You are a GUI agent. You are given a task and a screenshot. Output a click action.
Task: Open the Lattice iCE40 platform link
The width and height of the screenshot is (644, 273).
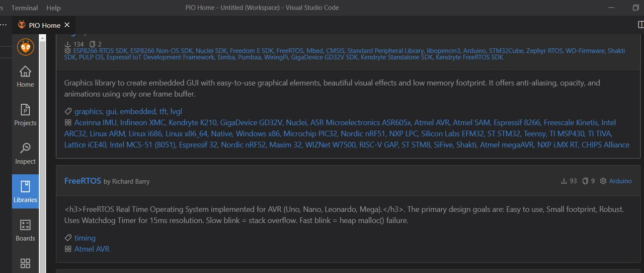pyautogui.click(x=85, y=145)
